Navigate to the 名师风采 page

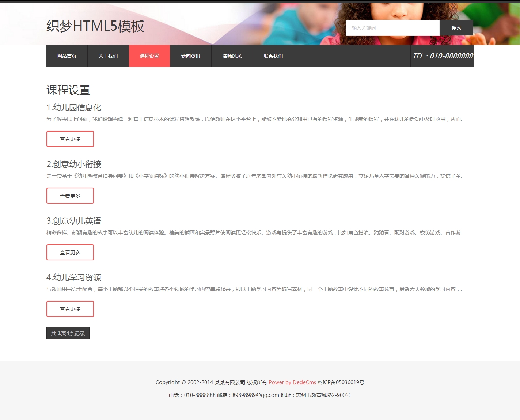232,56
